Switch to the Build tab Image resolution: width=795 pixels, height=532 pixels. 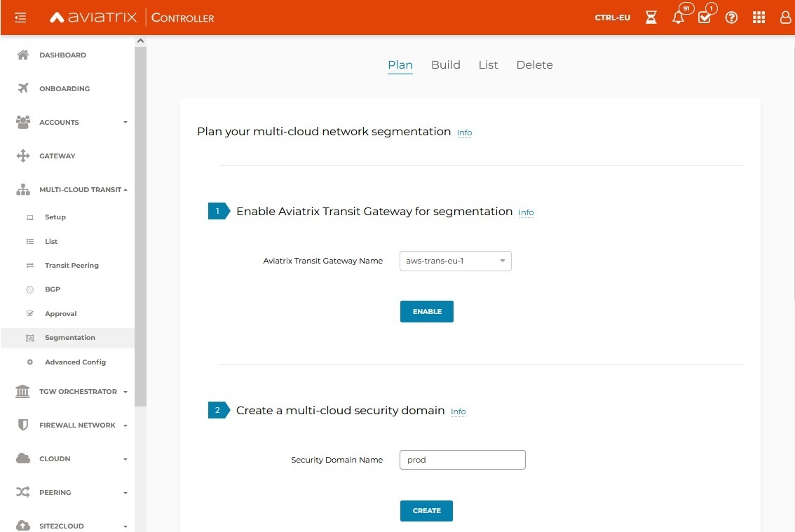coord(446,65)
